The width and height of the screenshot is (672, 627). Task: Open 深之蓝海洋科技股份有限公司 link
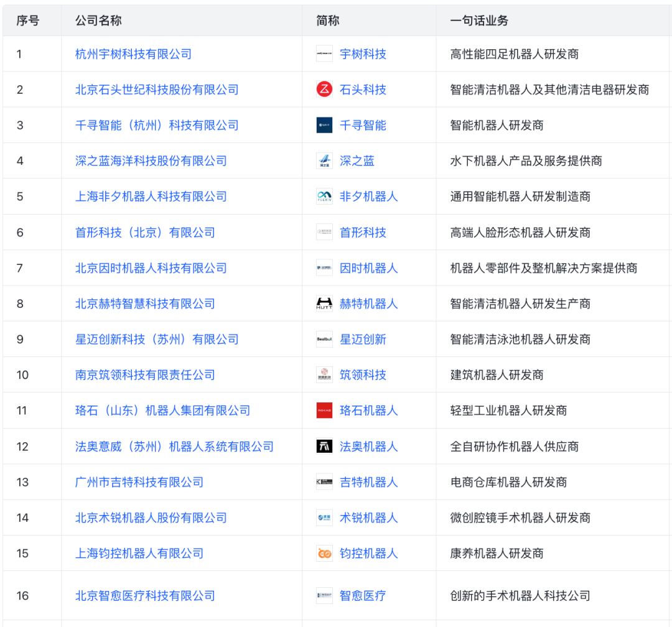click(x=151, y=160)
